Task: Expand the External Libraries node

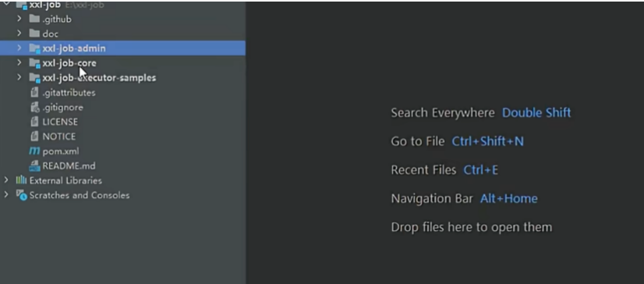Action: click(6, 180)
